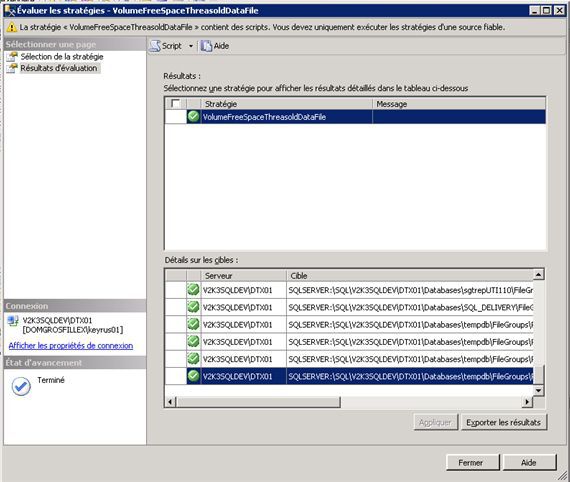Click the vertical scrollbar thumb of details list
Image resolution: width=570 pixels, height=482 pixels.
(538, 375)
